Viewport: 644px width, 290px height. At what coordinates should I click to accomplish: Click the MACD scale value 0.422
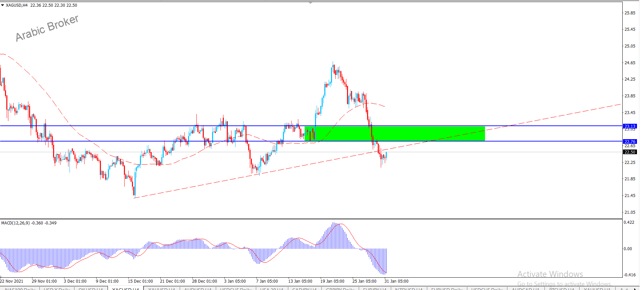(x=629, y=222)
